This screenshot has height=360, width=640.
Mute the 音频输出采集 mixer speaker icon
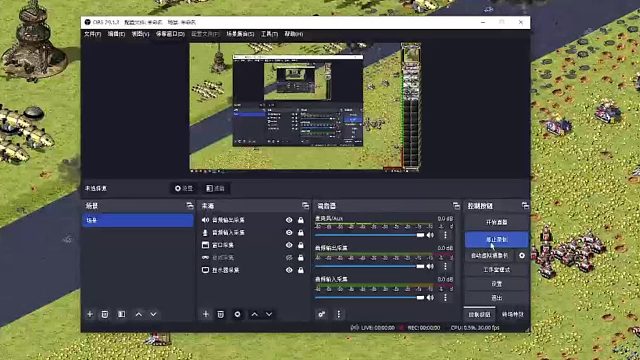click(x=430, y=266)
